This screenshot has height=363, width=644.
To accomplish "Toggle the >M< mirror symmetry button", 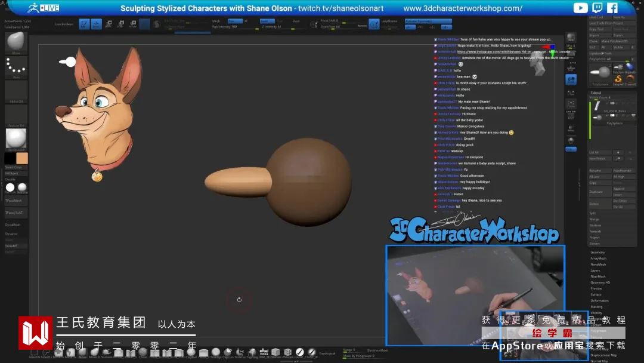I will [446, 27].
